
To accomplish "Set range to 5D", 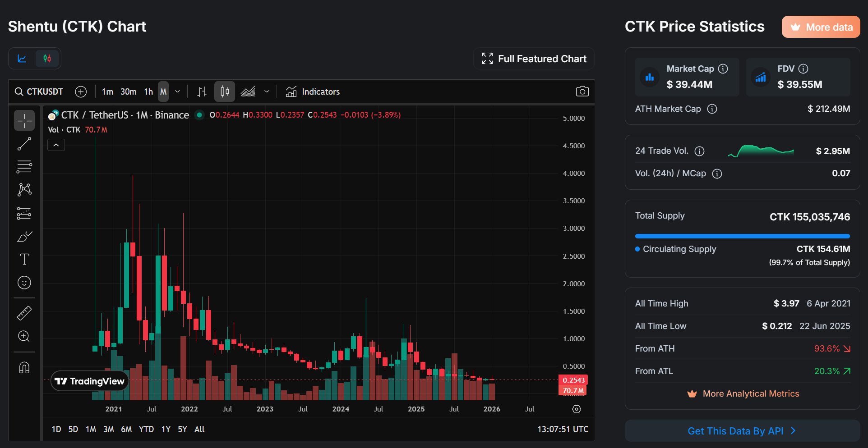I will [x=73, y=429].
